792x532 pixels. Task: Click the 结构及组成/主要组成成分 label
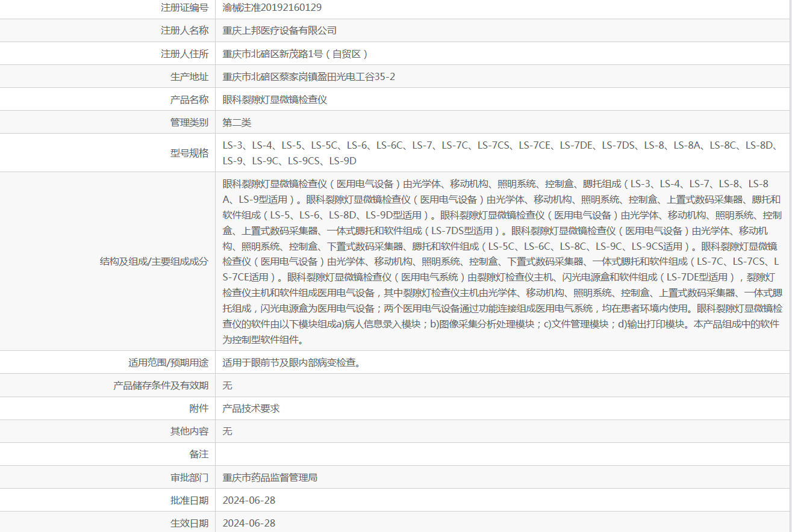[x=155, y=261]
